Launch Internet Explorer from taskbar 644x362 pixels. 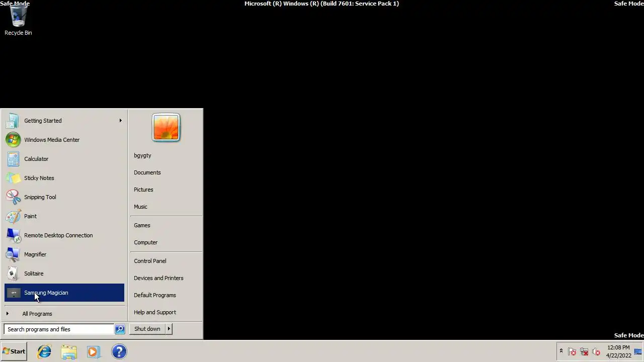tap(44, 351)
